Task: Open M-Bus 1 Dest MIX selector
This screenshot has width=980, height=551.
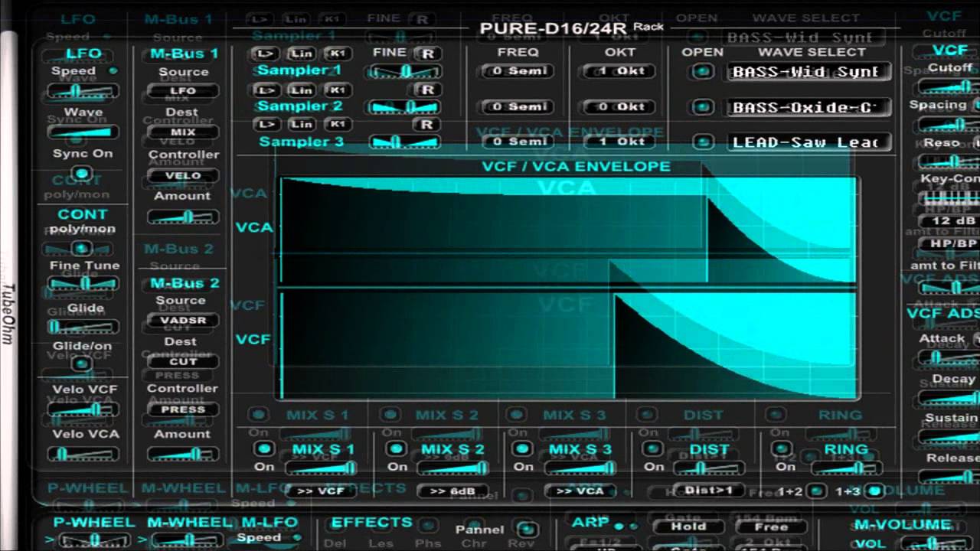Action: tap(182, 132)
